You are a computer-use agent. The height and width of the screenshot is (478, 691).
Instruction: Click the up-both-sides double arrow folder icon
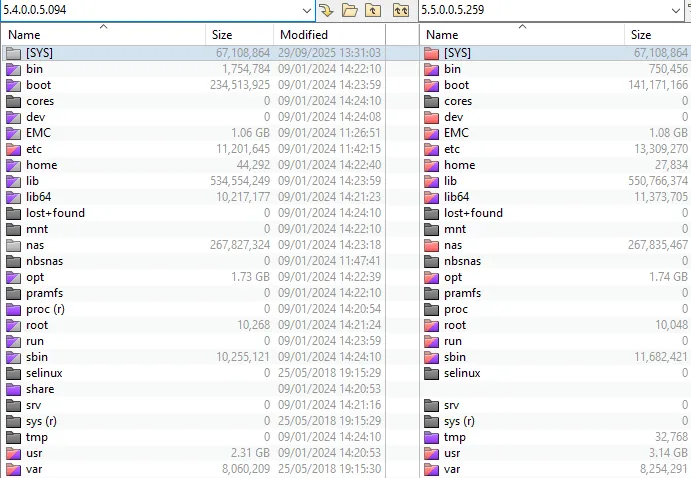tap(400, 10)
